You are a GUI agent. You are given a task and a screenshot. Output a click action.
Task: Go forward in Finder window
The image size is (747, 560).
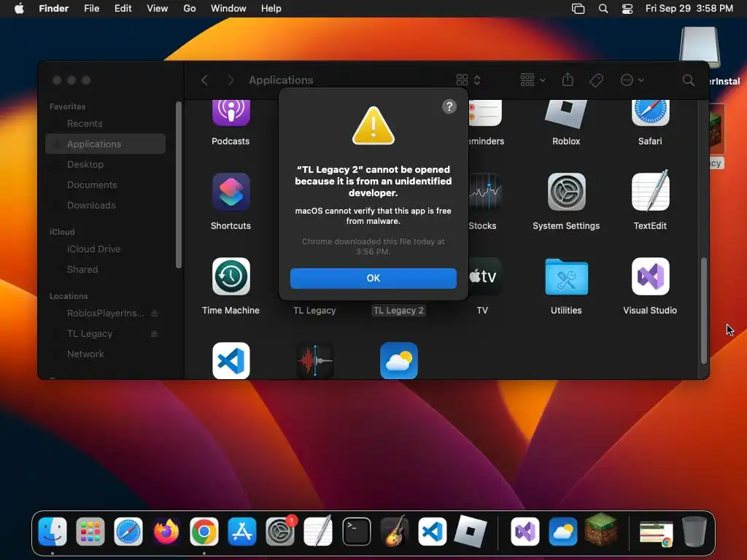click(x=231, y=80)
